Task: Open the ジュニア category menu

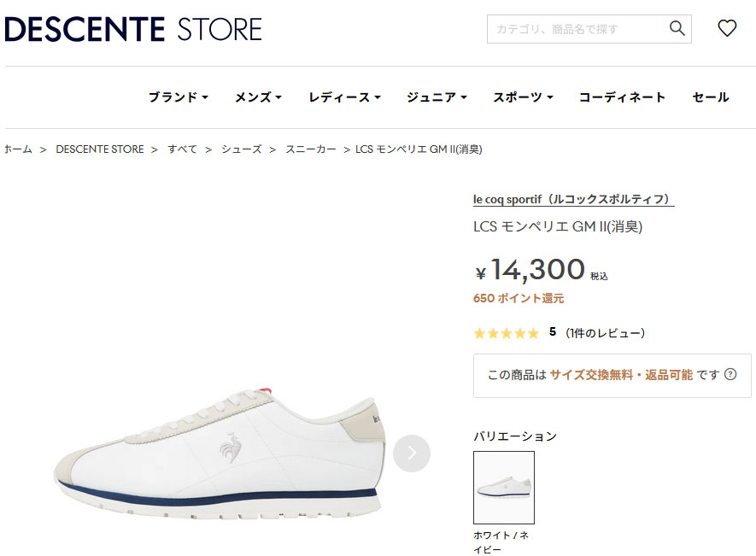Action: point(437,97)
